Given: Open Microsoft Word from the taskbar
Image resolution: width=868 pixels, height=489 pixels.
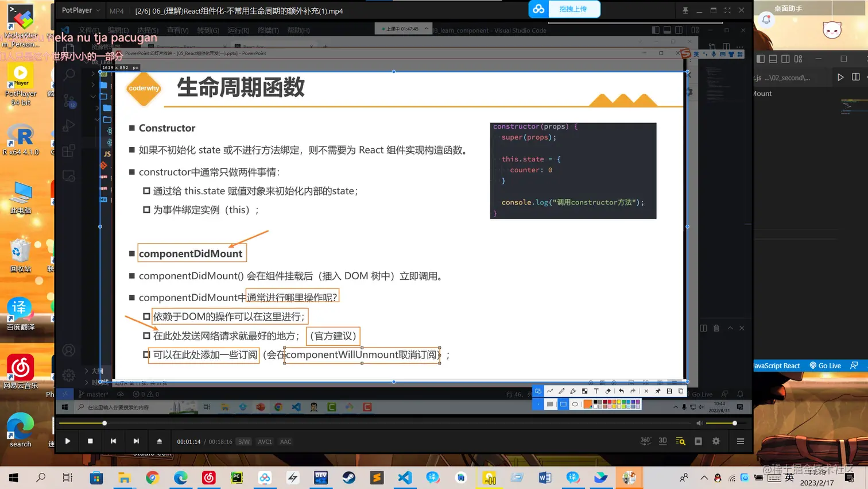Looking at the screenshot, I should (545, 478).
